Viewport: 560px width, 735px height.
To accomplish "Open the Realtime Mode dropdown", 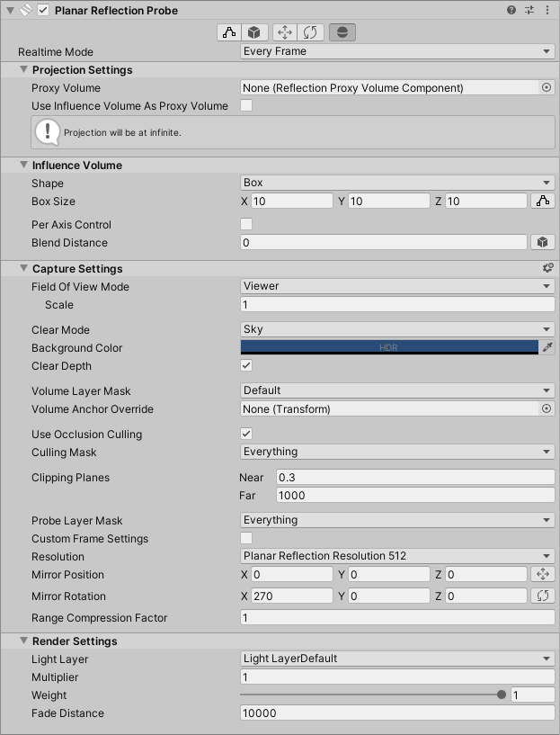I will [397, 51].
